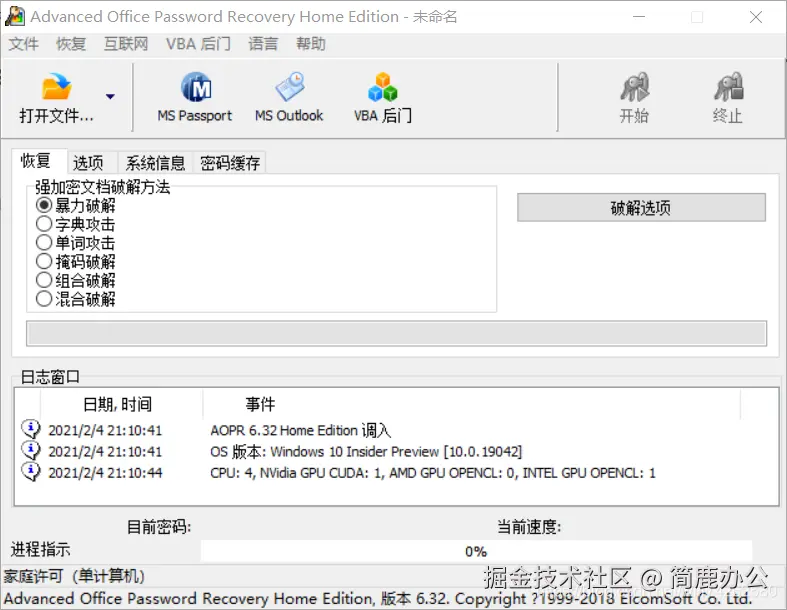The width and height of the screenshot is (787, 610).
Task: Select log text OS 版本: Windows 10 Insider Preview
Action: 366,452
